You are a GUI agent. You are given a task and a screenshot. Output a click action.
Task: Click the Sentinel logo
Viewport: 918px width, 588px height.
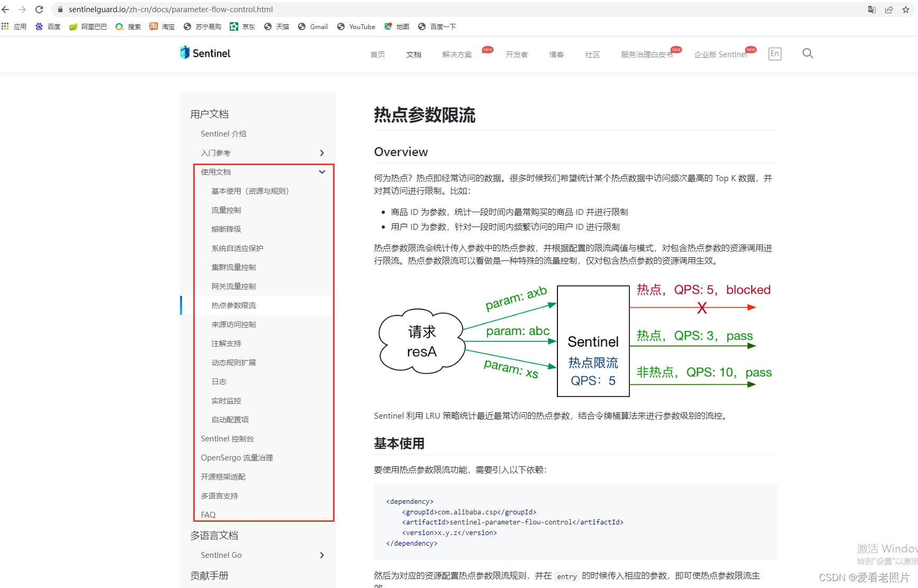coord(205,53)
